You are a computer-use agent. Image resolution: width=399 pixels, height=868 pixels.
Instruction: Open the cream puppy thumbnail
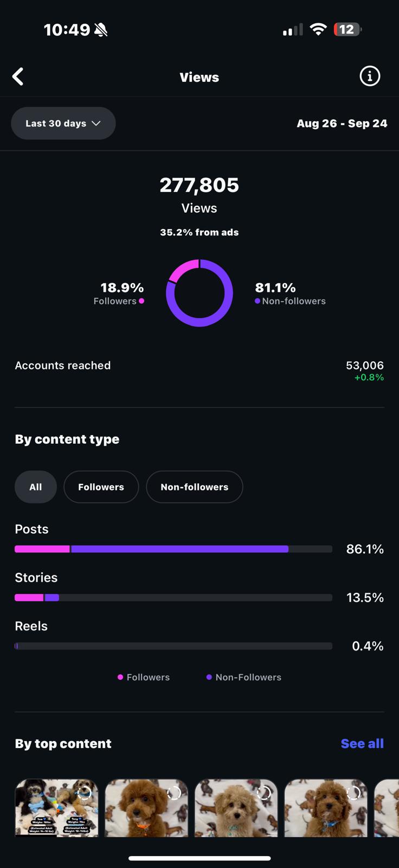236,808
